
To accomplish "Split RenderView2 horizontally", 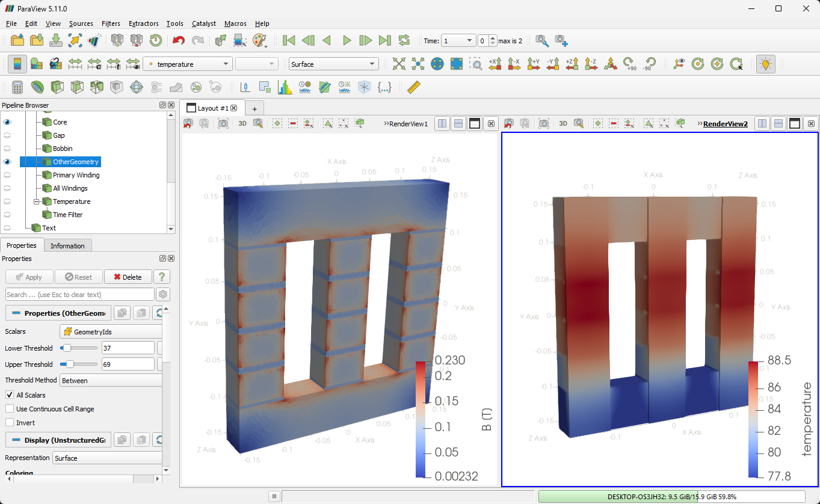I will pyautogui.click(x=762, y=123).
